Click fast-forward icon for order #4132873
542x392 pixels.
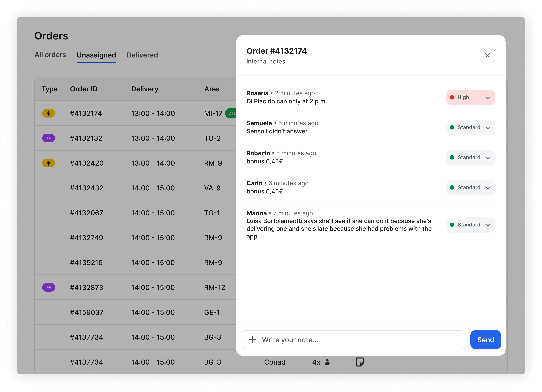(x=48, y=287)
